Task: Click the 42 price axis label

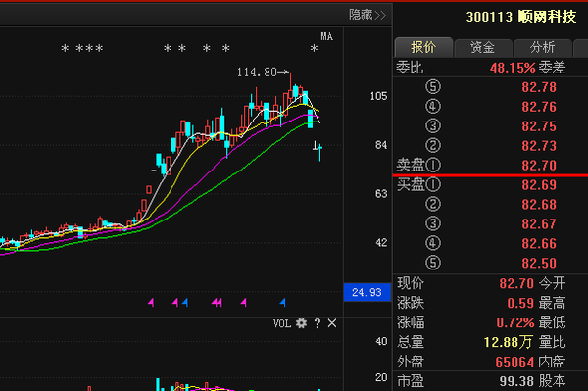Action: coord(381,243)
